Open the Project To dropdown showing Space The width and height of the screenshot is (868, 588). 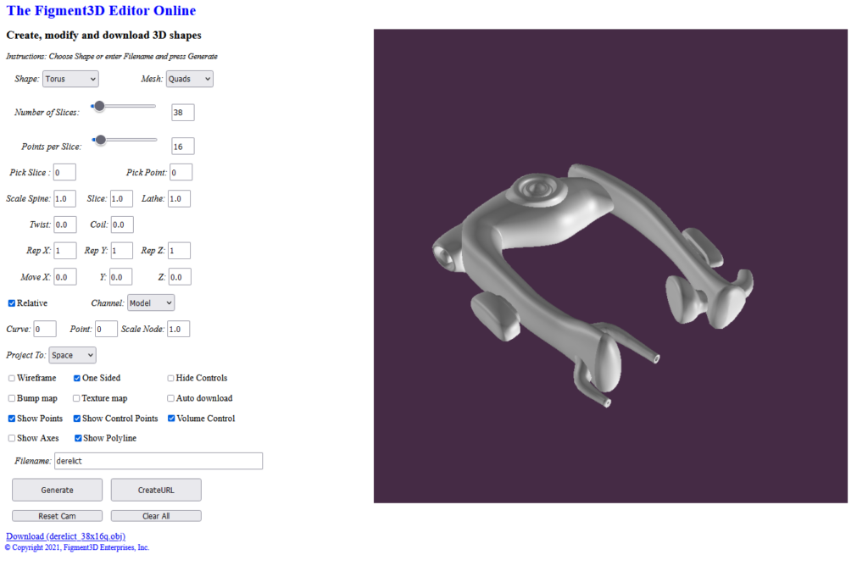point(72,355)
